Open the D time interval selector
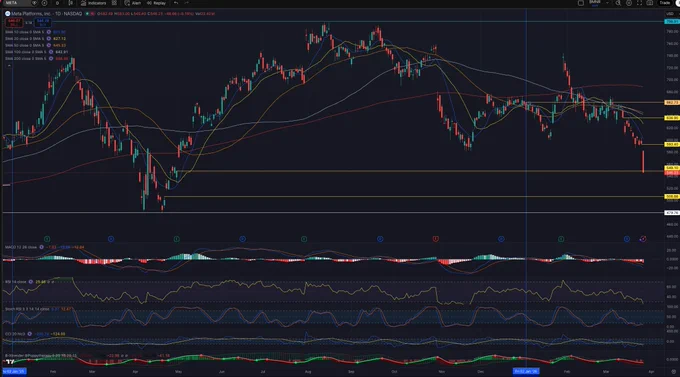Image resolution: width=680 pixels, height=377 pixels. [57, 3]
